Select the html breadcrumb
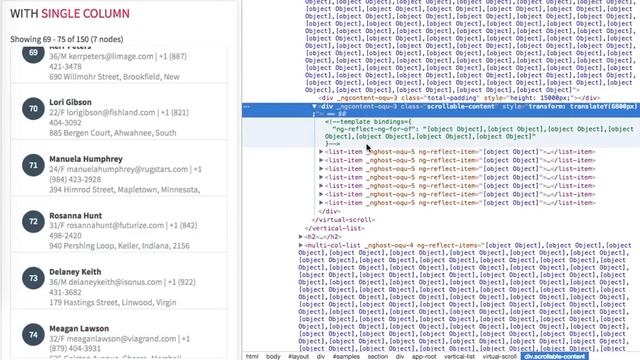 click(x=252, y=356)
